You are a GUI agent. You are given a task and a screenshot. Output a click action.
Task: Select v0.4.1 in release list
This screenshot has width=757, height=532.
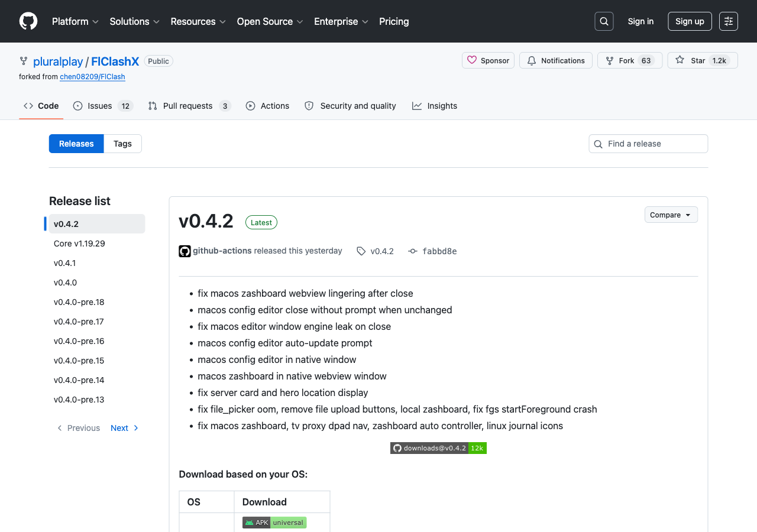click(97, 263)
